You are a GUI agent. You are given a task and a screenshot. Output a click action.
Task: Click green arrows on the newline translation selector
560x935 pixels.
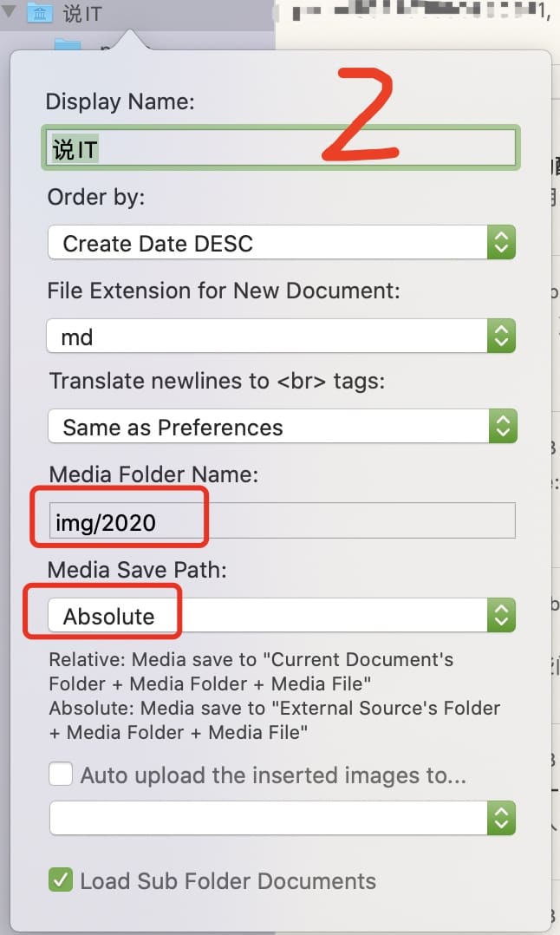(x=501, y=427)
